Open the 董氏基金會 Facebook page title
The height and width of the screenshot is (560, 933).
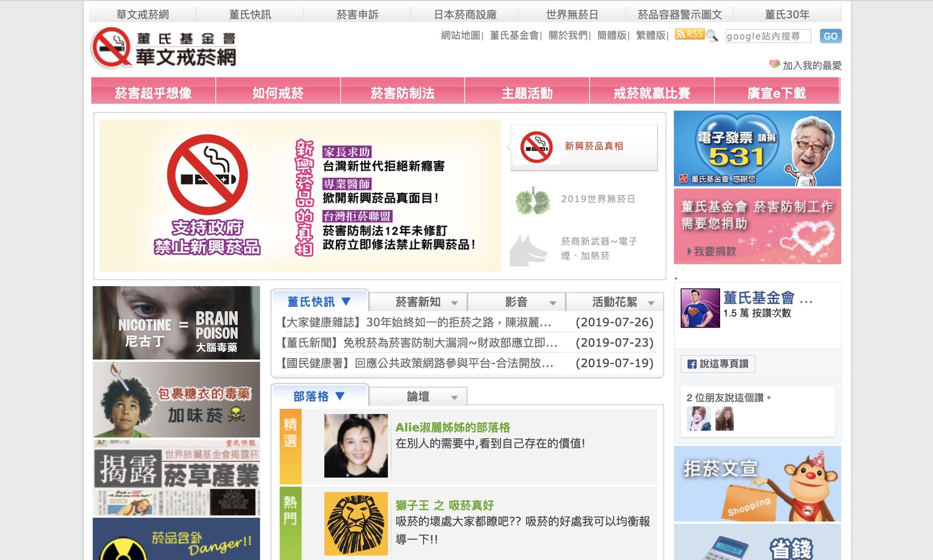(768, 297)
